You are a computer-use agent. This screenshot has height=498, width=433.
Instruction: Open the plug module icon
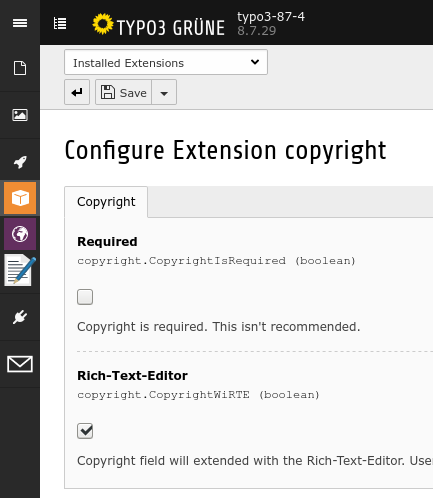click(20, 317)
